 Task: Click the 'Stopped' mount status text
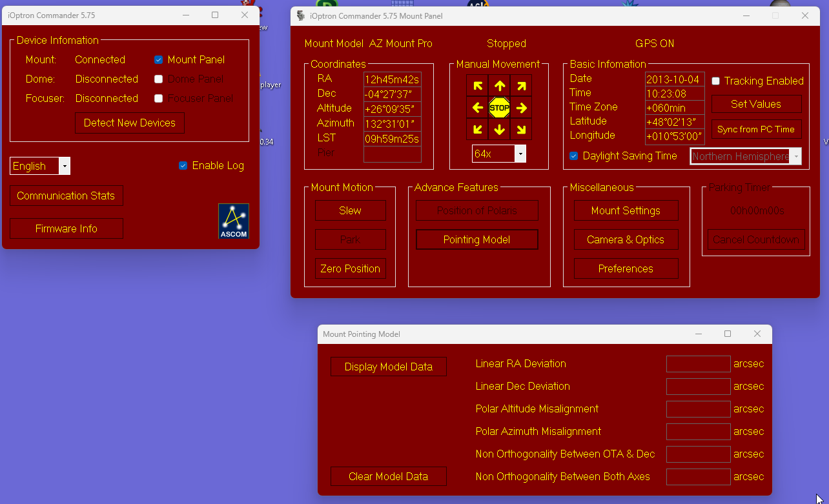tap(506, 44)
